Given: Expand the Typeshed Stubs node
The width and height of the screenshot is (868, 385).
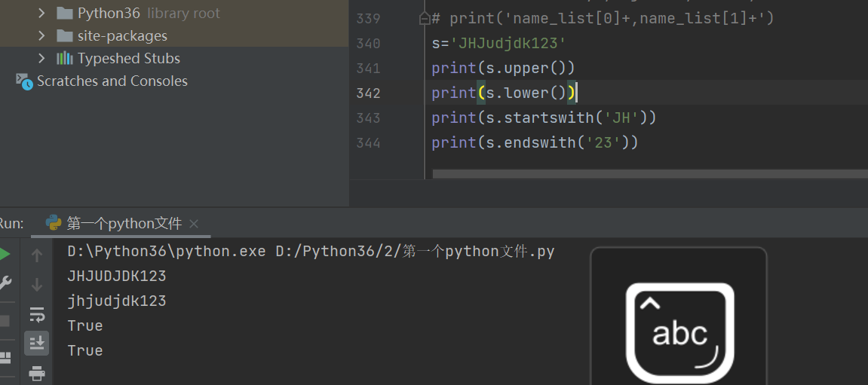Looking at the screenshot, I should (41, 58).
